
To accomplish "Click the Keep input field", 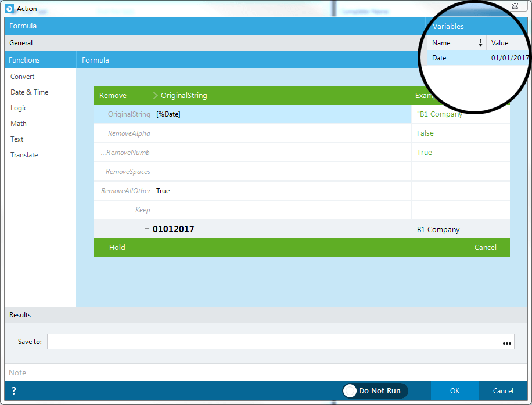I will [x=282, y=210].
